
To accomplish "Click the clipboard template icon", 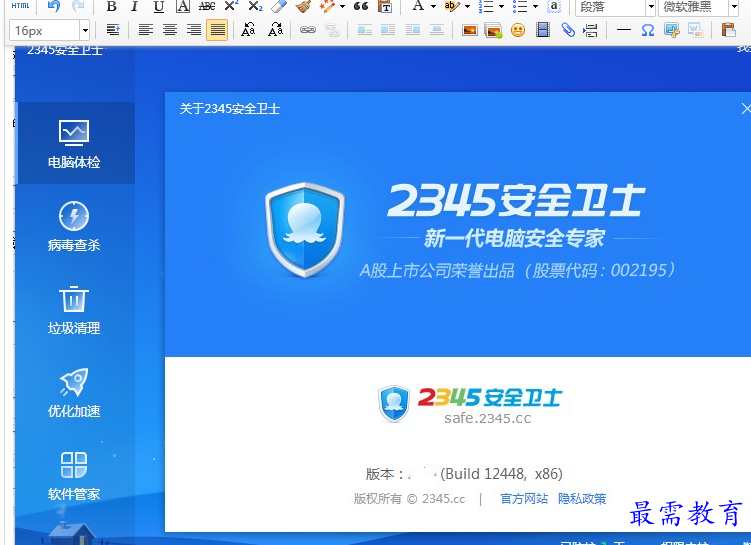I will pyautogui.click(x=728, y=30).
